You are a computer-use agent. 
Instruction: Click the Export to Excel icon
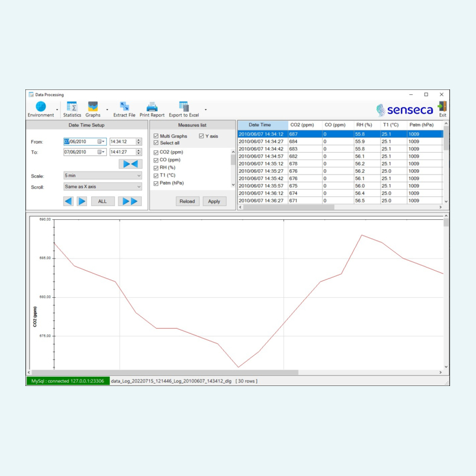point(184,106)
